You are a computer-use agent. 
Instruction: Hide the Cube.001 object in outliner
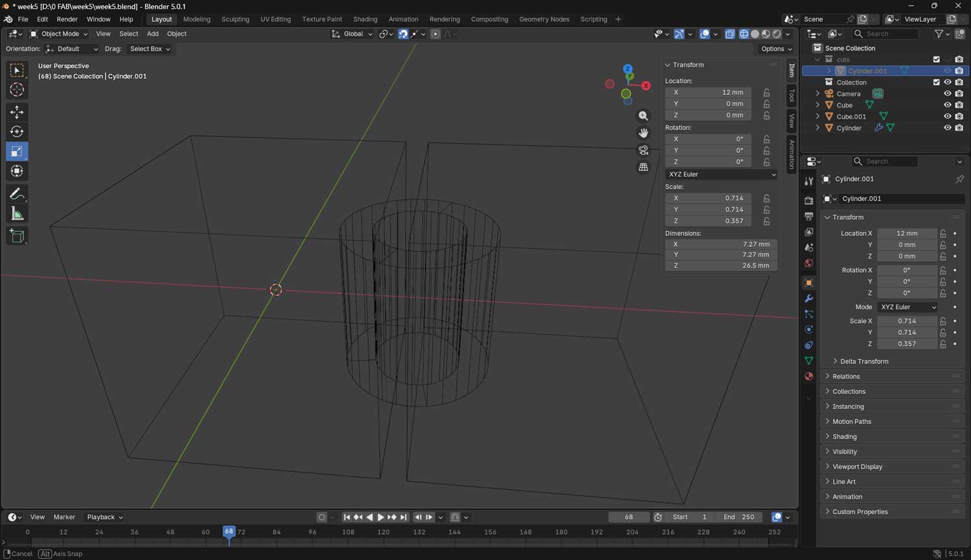pos(947,117)
